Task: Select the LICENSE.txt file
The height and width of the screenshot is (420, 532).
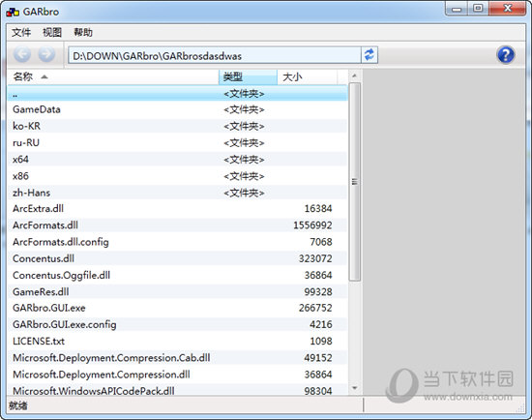Action: (177, 342)
